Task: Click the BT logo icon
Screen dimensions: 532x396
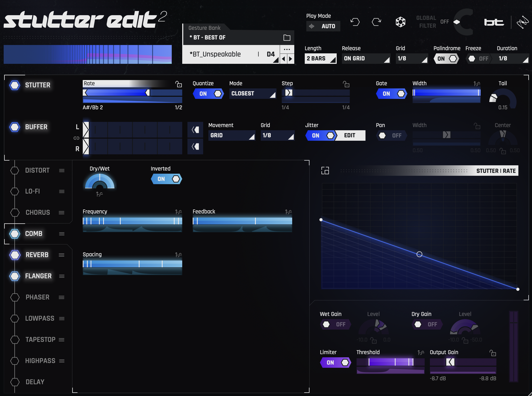Action: pyautogui.click(x=494, y=22)
